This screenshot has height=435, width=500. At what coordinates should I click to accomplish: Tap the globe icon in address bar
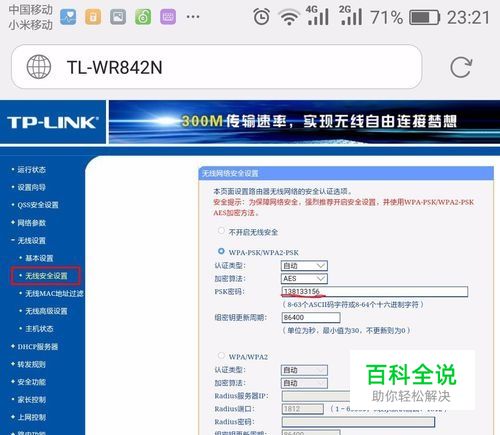click(x=39, y=67)
